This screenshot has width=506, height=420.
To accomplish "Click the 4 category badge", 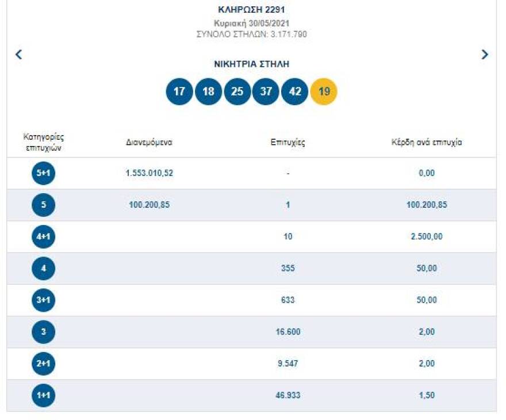I will click(43, 268).
